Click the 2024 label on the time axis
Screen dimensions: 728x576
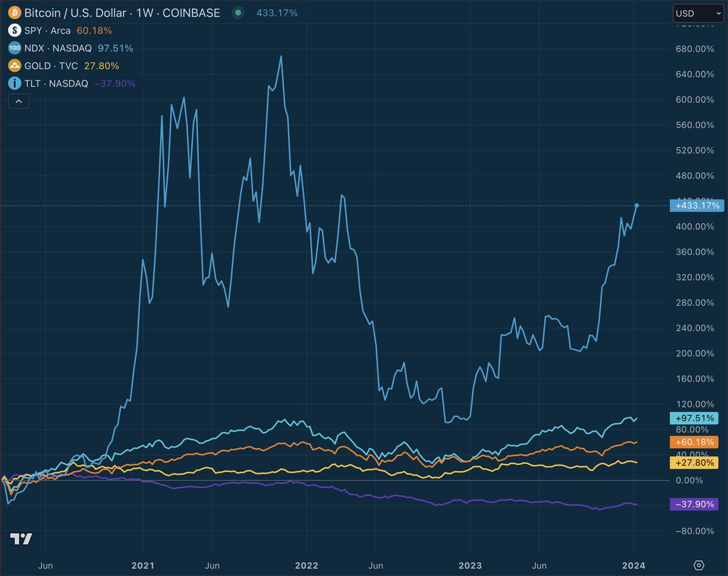pos(635,565)
